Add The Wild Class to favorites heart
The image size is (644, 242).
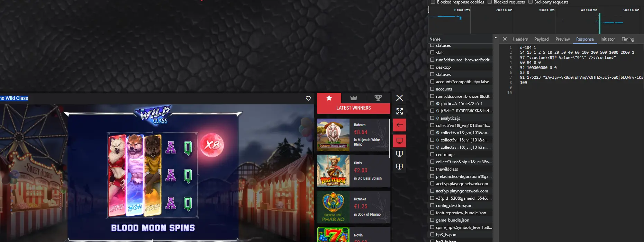click(308, 98)
